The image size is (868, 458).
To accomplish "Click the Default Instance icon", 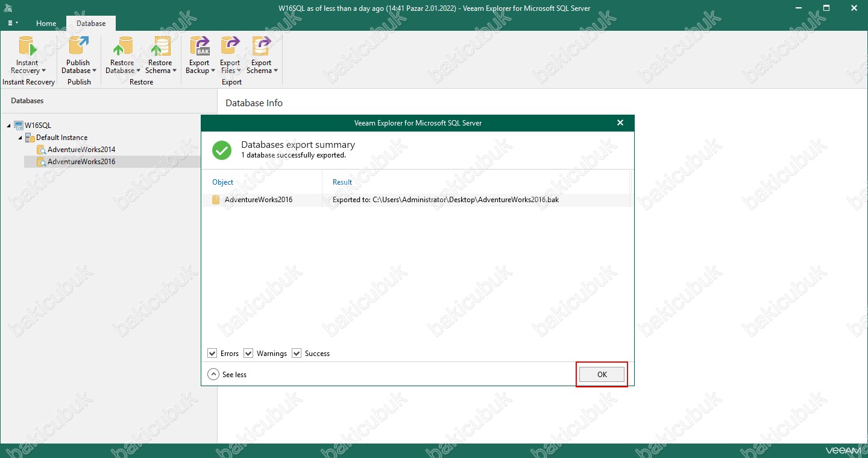I will point(30,138).
